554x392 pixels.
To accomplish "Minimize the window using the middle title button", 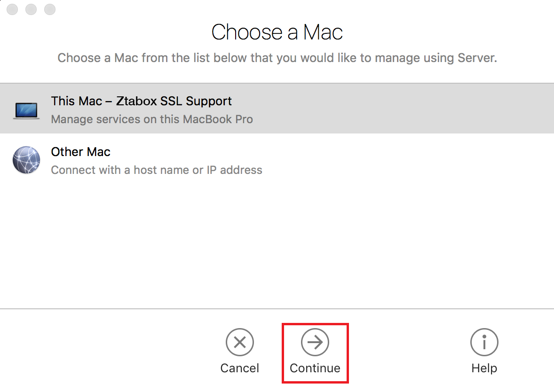I will (31, 9).
